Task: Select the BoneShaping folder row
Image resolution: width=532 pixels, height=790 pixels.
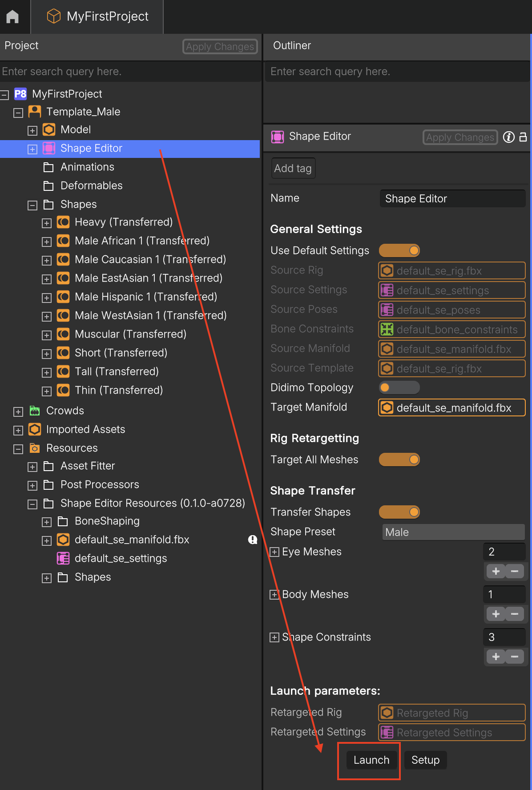Action: tap(130, 521)
